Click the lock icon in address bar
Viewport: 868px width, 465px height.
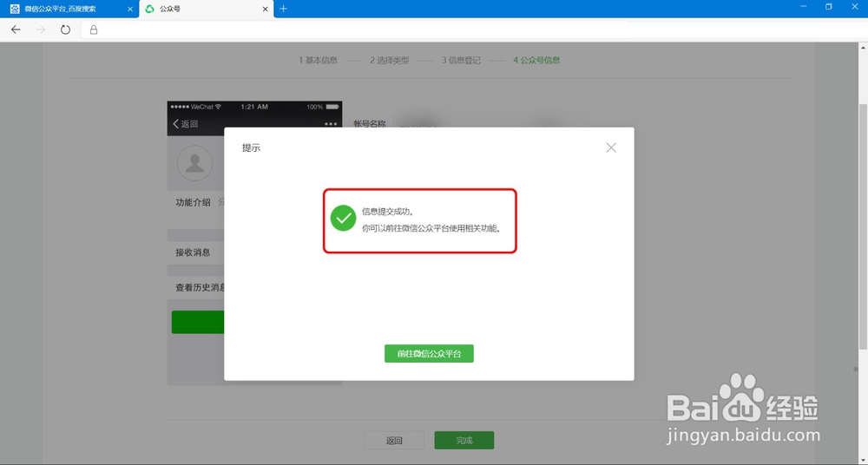94,29
